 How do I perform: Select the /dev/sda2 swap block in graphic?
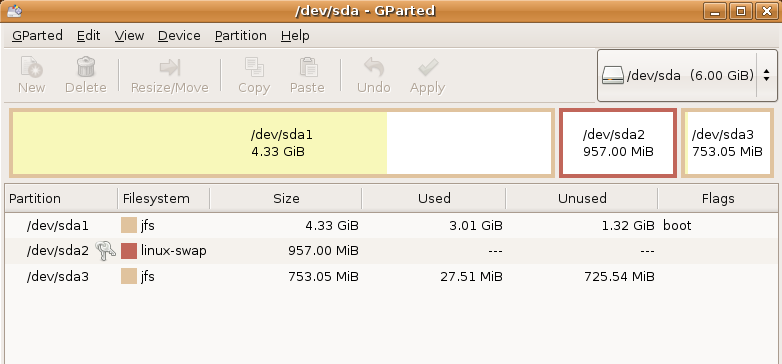[618, 143]
